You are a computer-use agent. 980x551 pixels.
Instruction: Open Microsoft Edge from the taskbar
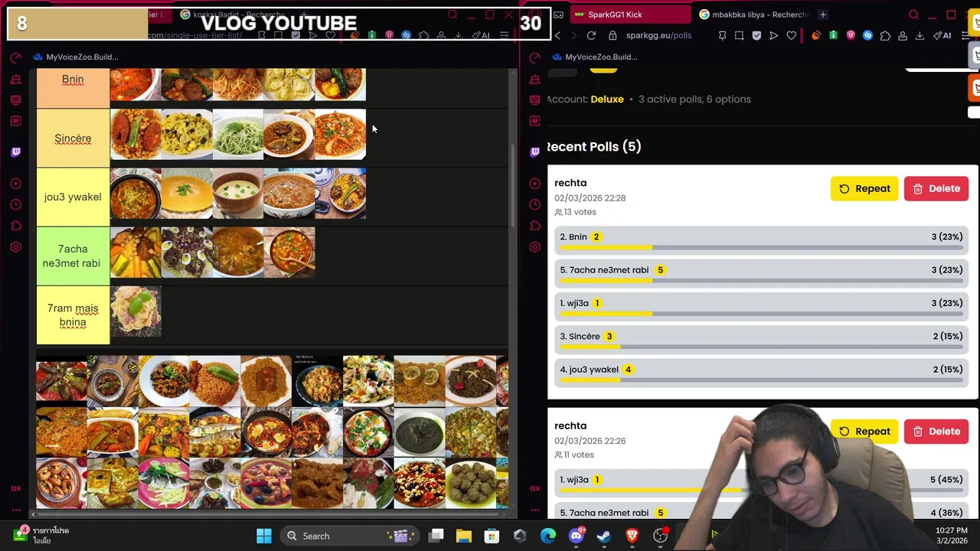pos(547,536)
